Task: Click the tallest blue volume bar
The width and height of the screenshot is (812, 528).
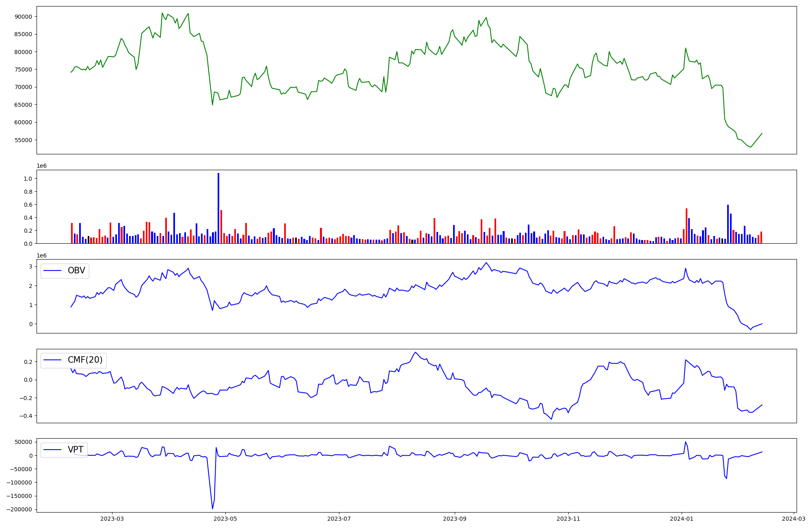Action: (x=218, y=208)
